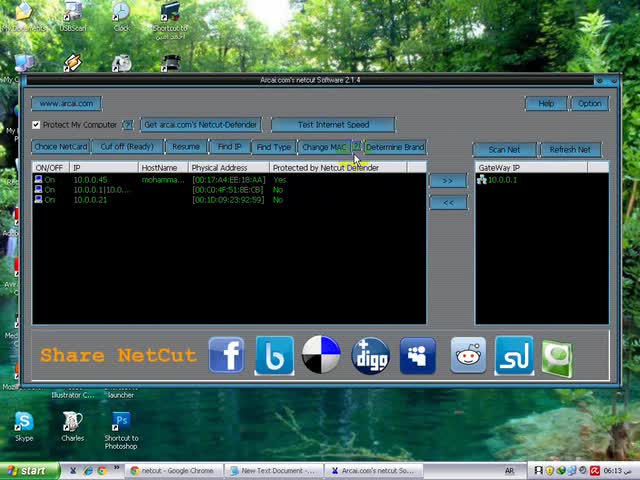This screenshot has width=640, height=480.
Task: Open the Clock desktop shortcut
Action: 121,16
